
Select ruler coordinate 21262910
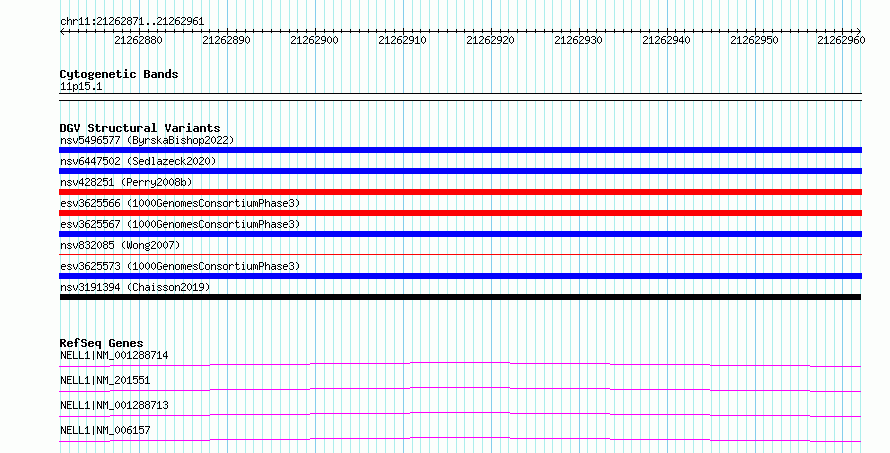pyautogui.click(x=402, y=40)
